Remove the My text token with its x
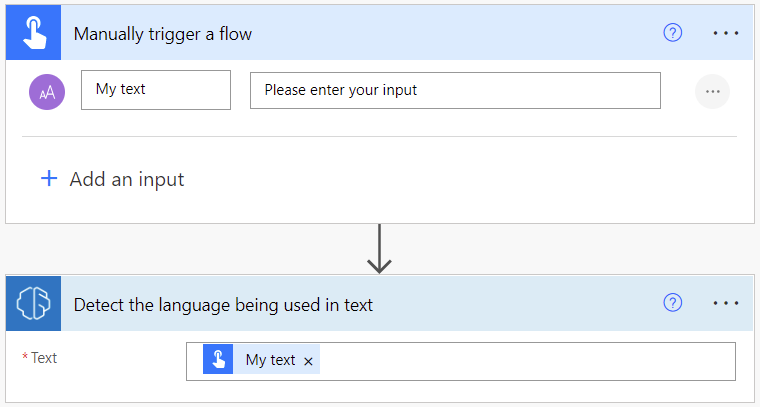 pos(309,361)
